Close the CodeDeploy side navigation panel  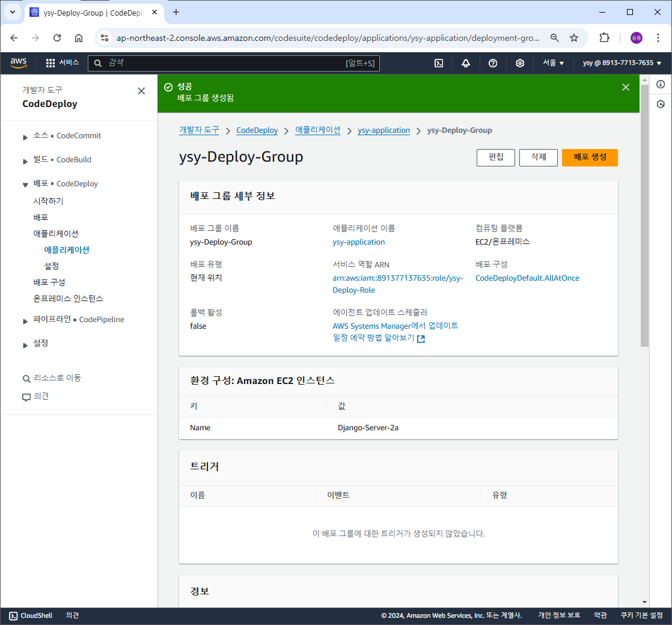(x=141, y=91)
